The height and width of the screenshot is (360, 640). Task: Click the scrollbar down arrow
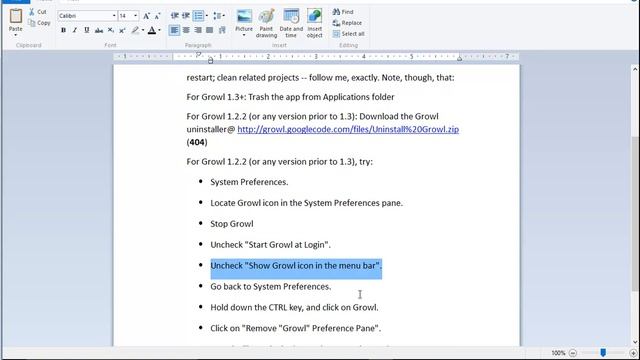click(x=635, y=342)
